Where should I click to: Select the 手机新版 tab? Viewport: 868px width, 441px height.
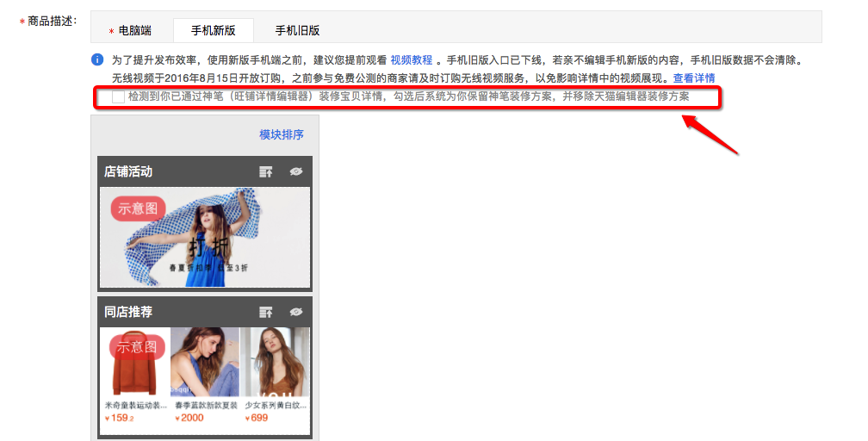(x=213, y=30)
